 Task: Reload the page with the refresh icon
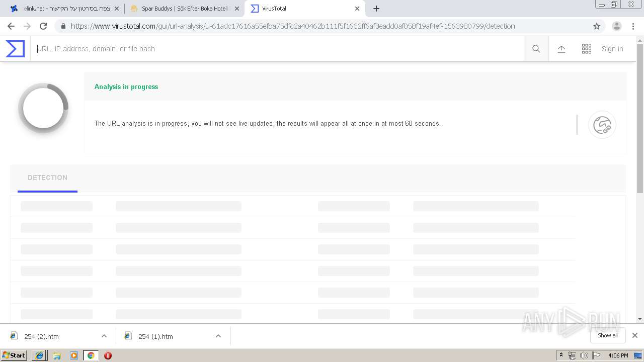[x=43, y=26]
